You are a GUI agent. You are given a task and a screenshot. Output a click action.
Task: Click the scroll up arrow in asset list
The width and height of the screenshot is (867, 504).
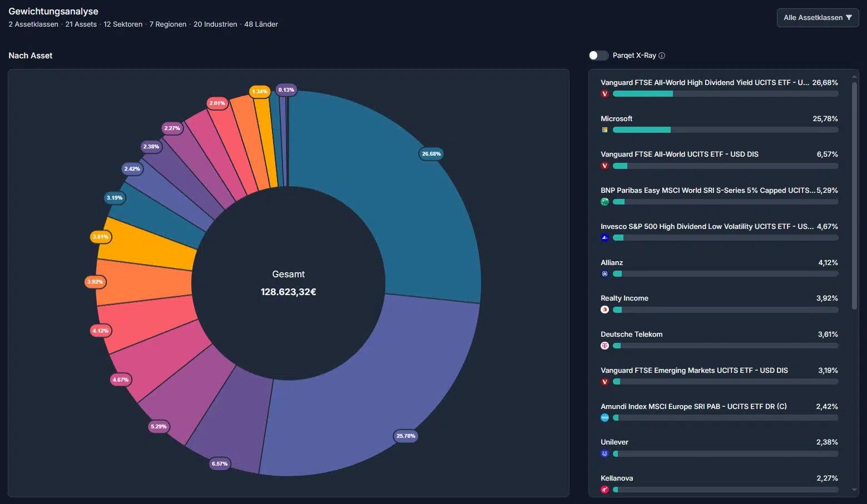(x=855, y=77)
